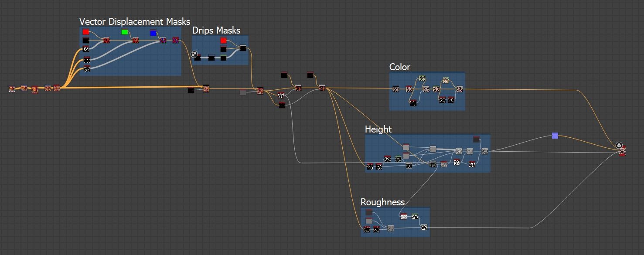Image resolution: width=644 pixels, height=255 pixels.
Task: Select the Roughness frame title
Action: (382, 202)
